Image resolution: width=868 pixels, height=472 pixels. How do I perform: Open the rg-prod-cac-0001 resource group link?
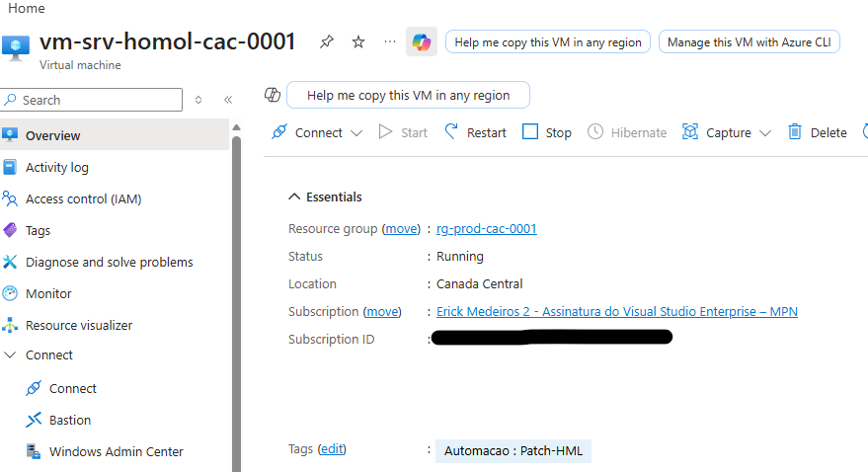pos(487,228)
